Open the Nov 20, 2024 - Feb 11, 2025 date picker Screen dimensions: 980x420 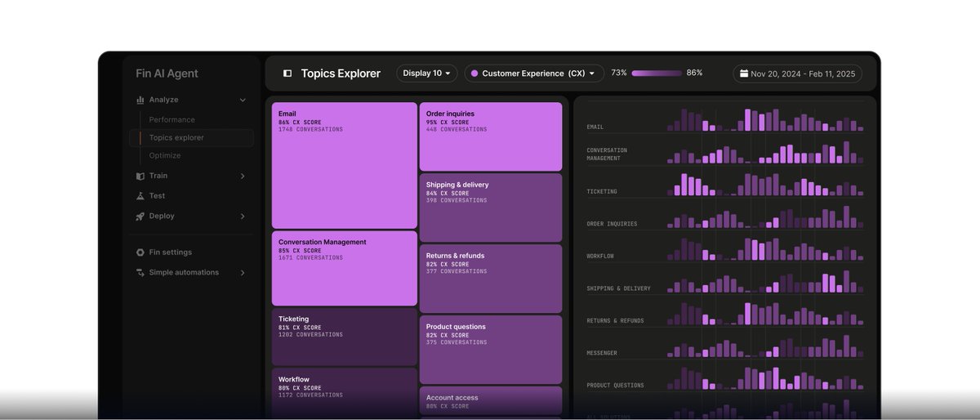[x=797, y=74]
